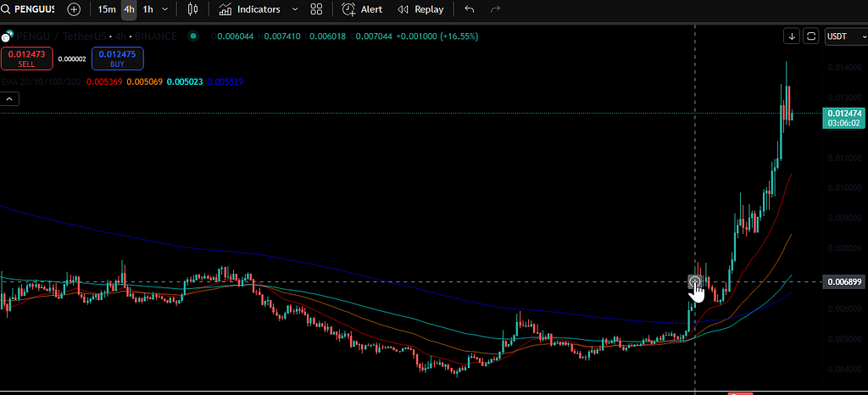Screen dimensions: 868x395
Task: Start bar Replay mode
Action: pos(420,9)
